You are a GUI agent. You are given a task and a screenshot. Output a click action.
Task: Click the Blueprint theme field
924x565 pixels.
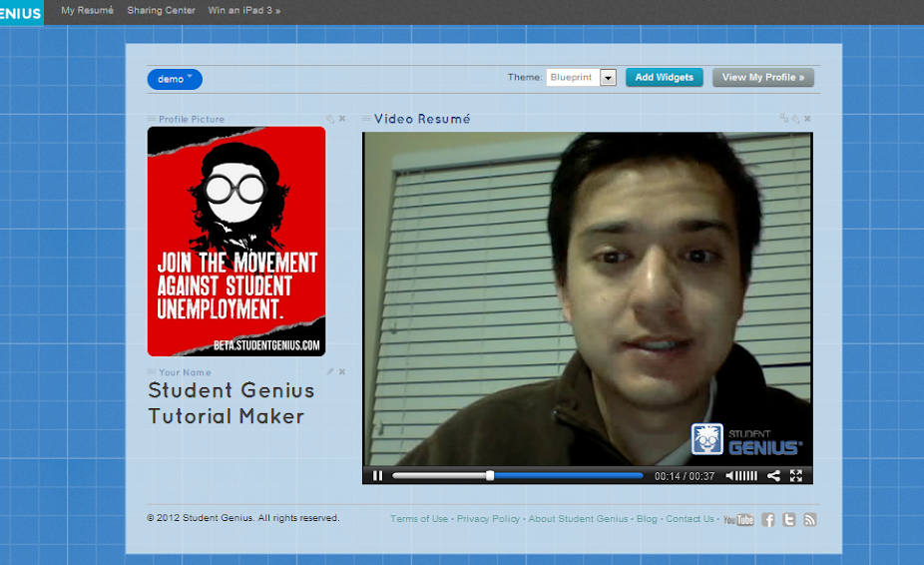pyautogui.click(x=573, y=77)
